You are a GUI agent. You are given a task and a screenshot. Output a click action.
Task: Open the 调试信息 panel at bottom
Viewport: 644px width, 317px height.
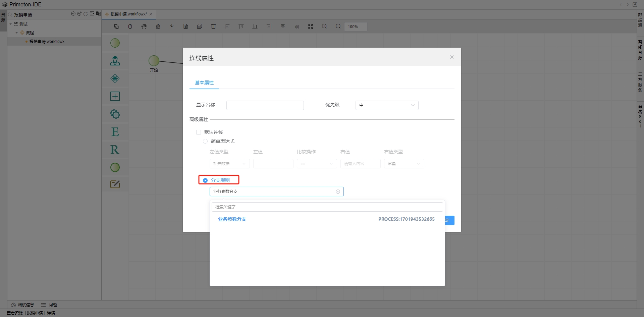[x=23, y=305]
